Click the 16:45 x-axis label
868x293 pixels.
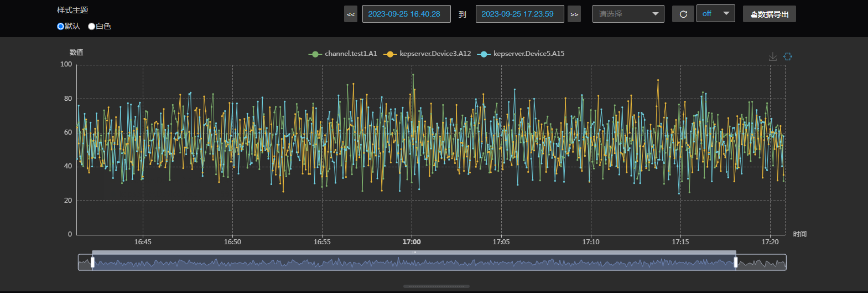coord(143,242)
